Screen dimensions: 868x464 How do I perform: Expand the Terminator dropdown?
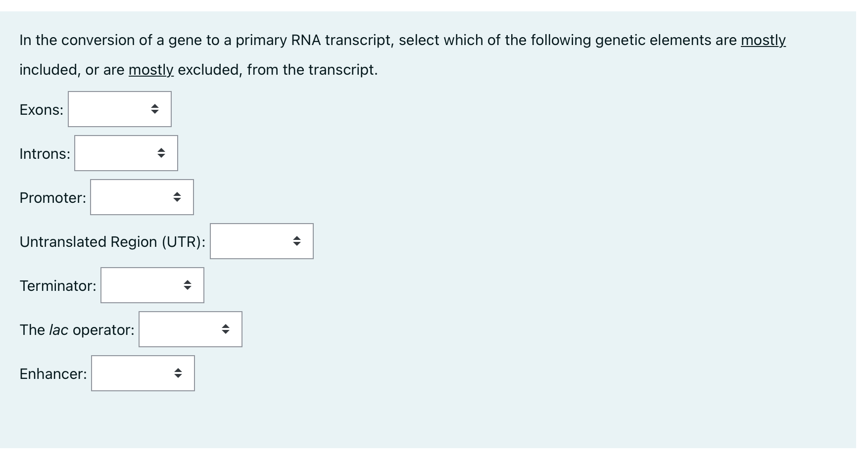tap(152, 285)
